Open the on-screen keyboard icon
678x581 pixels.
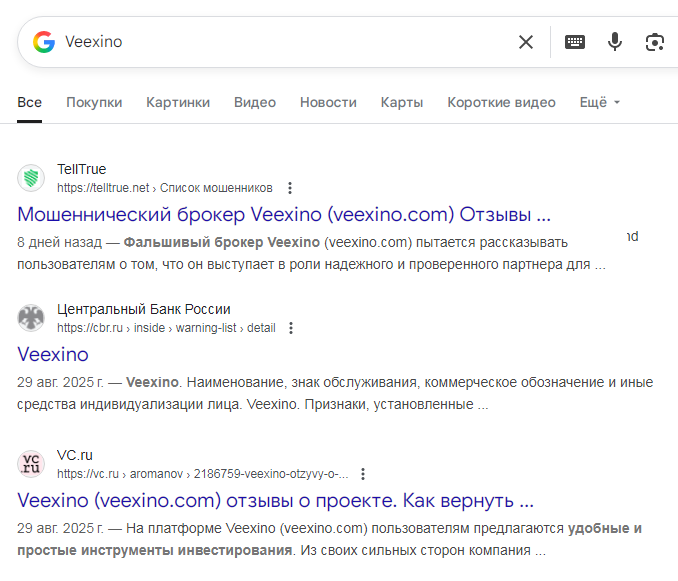click(x=575, y=42)
